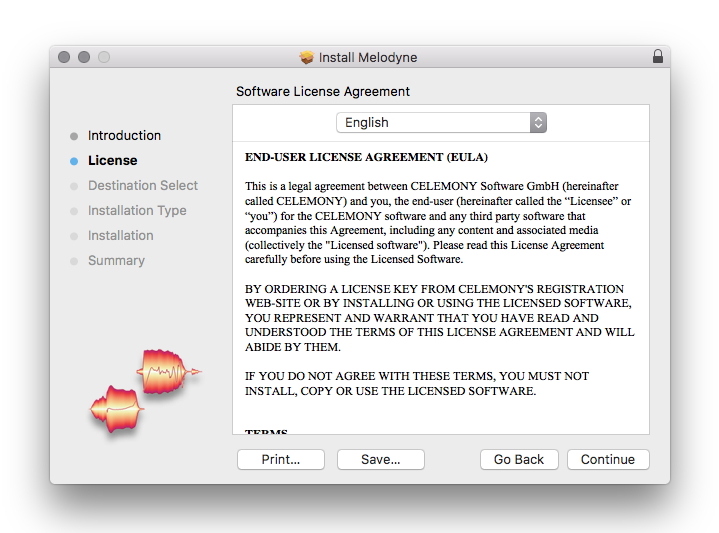
Task: Click paragraph starting 'BY ORDERING A LICENSE KEY'
Action: [440, 318]
